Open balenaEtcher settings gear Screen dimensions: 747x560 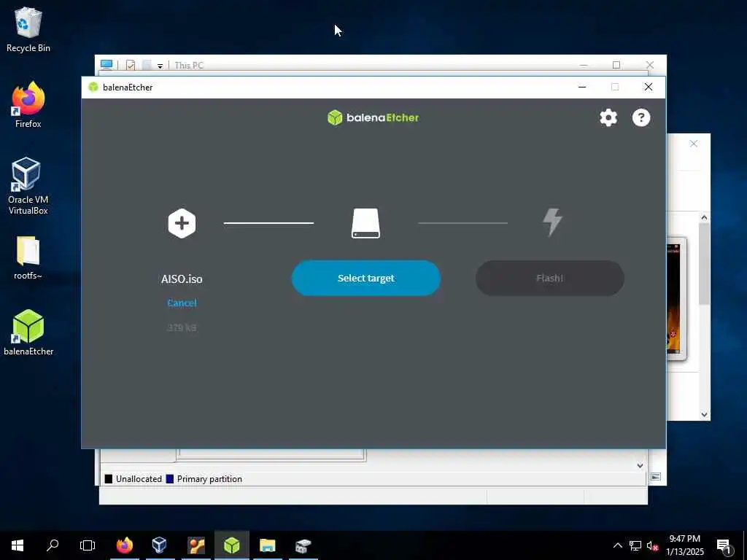608,117
